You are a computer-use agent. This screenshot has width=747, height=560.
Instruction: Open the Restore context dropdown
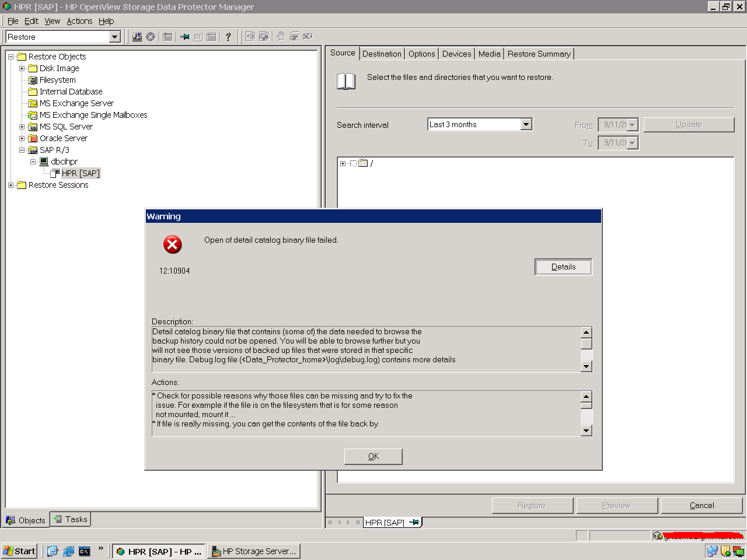[115, 37]
